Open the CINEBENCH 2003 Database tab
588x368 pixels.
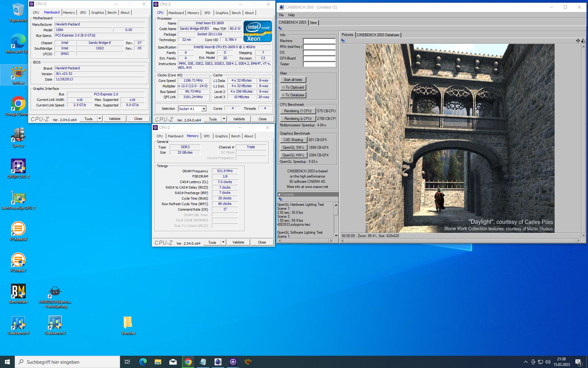378,35
